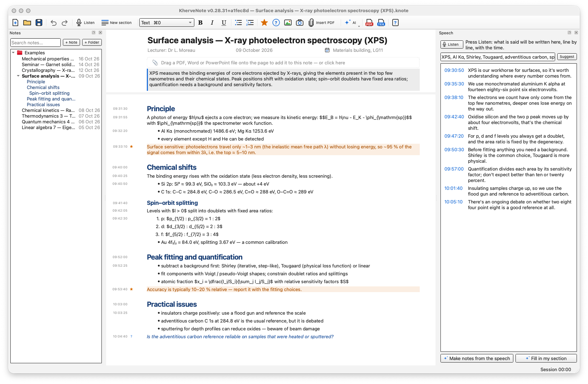Toggle bold formatting
This screenshot has width=588, height=384.
(x=200, y=23)
